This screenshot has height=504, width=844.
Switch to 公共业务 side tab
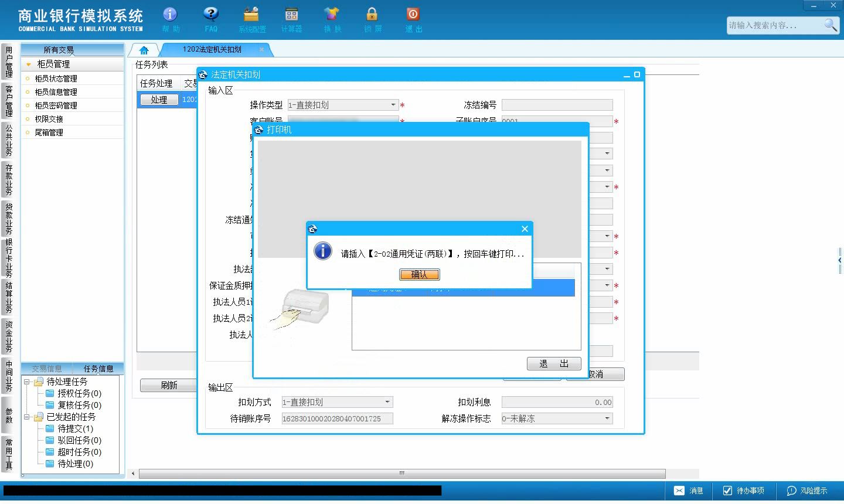coord(9,140)
